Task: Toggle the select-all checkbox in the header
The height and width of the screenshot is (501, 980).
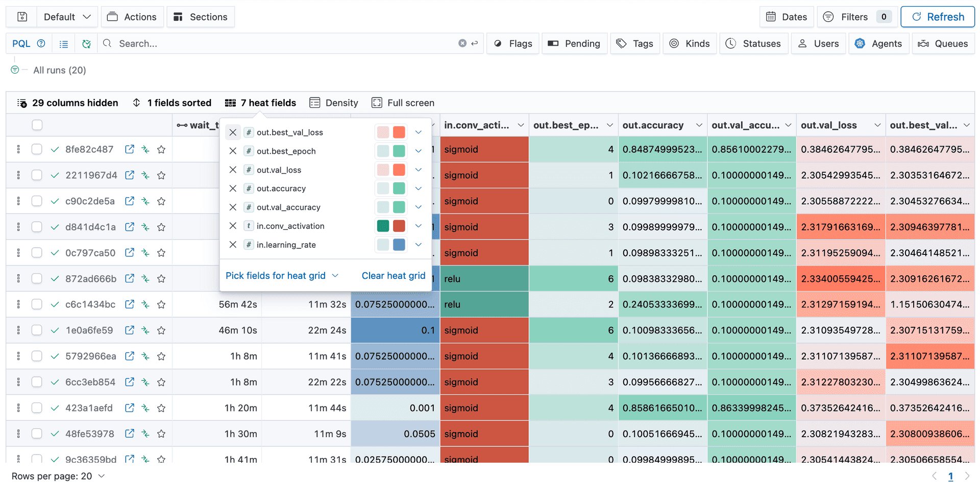Action: (37, 125)
